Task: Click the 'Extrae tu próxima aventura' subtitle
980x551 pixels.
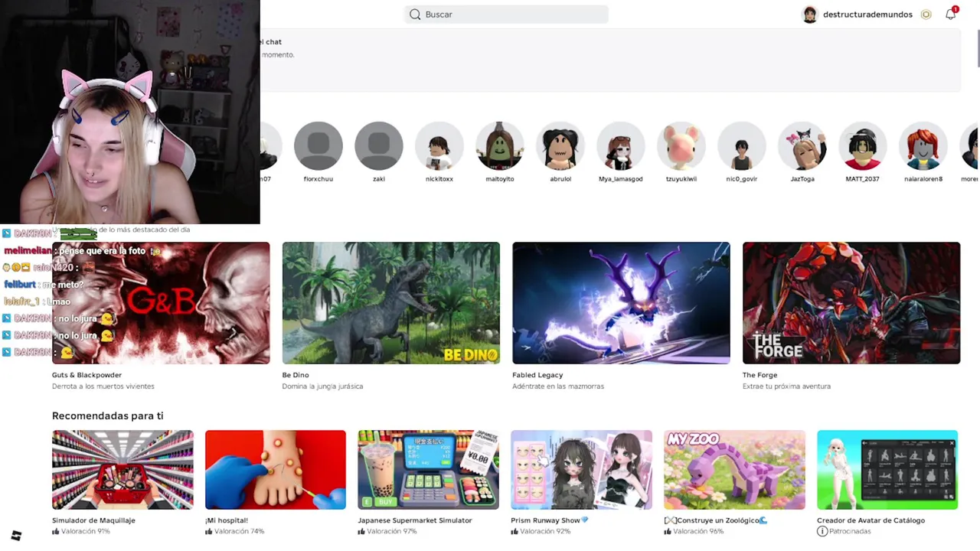Action: point(786,386)
